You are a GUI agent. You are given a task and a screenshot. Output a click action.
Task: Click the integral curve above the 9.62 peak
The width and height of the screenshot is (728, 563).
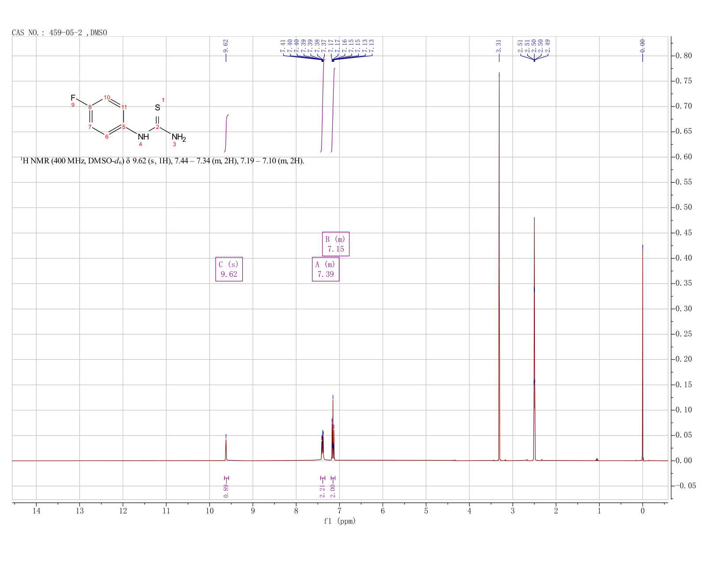(226, 133)
